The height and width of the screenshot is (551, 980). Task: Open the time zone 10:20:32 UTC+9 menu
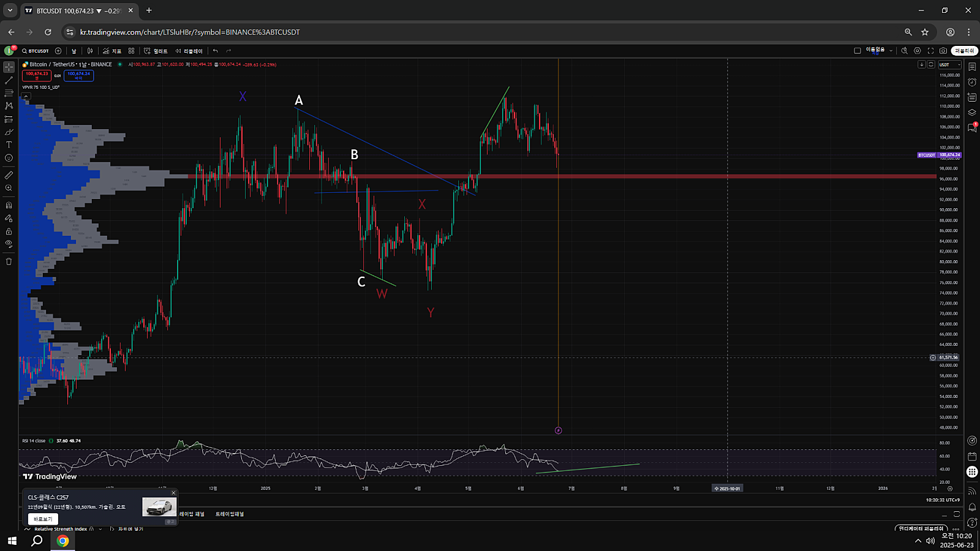(942, 500)
